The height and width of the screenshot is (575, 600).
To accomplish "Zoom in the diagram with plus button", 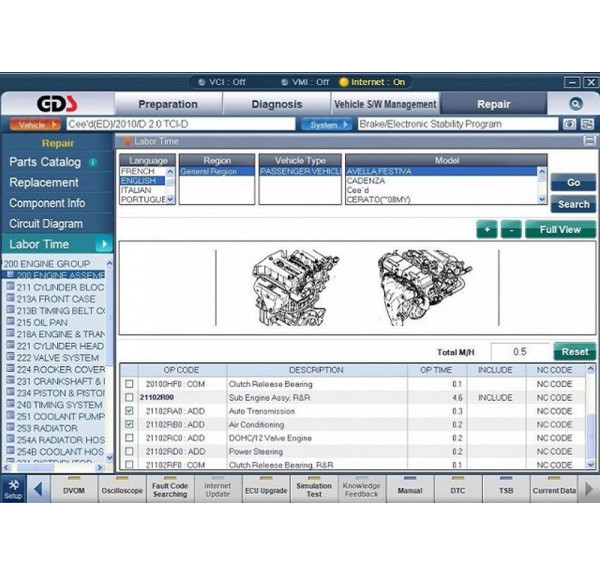I will click(x=487, y=230).
